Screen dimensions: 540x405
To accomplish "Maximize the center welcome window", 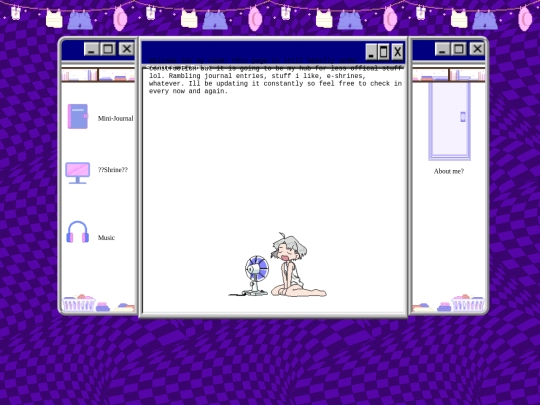I will pos(384,52).
